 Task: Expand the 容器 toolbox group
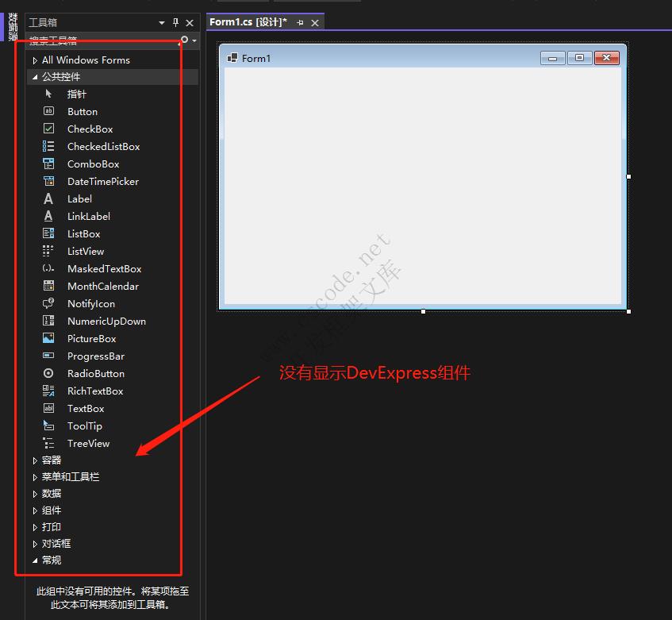click(x=35, y=460)
